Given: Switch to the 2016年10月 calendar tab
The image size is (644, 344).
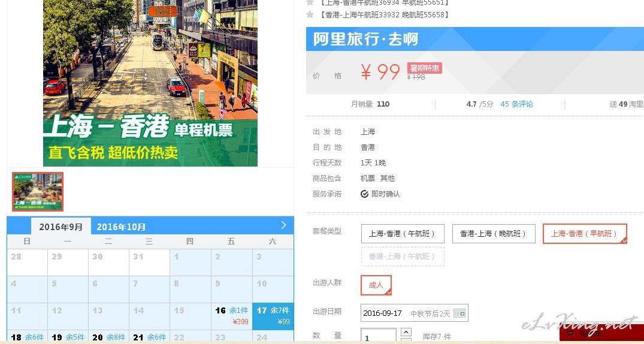Looking at the screenshot, I should point(121,227).
